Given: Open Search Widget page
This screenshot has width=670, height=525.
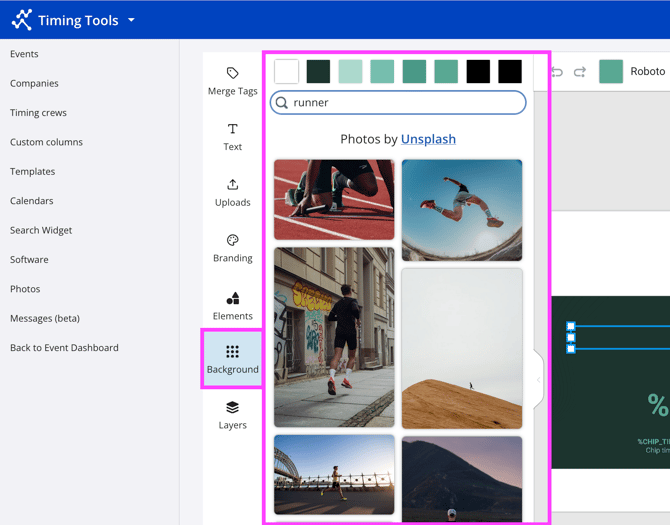Looking at the screenshot, I should pos(41,230).
